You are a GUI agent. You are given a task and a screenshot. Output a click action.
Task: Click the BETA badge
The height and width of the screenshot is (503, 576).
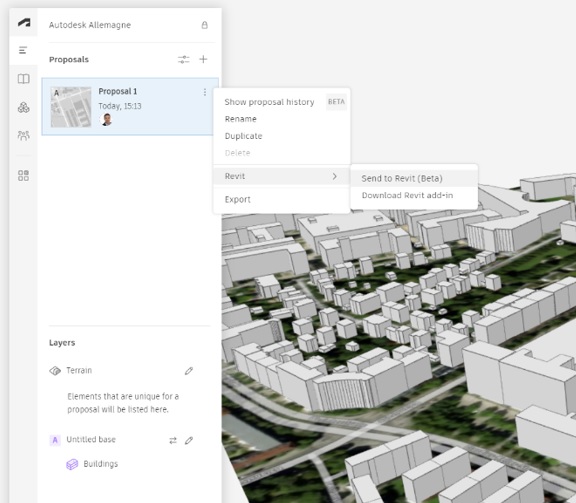click(336, 102)
